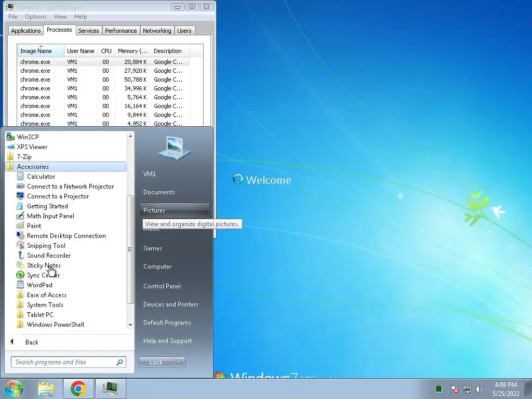Image resolution: width=532 pixels, height=399 pixels.
Task: Switch to the Services tab
Action: [88, 31]
